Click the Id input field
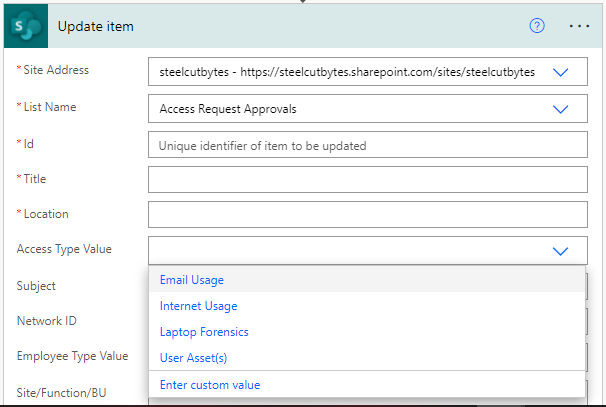 click(366, 145)
